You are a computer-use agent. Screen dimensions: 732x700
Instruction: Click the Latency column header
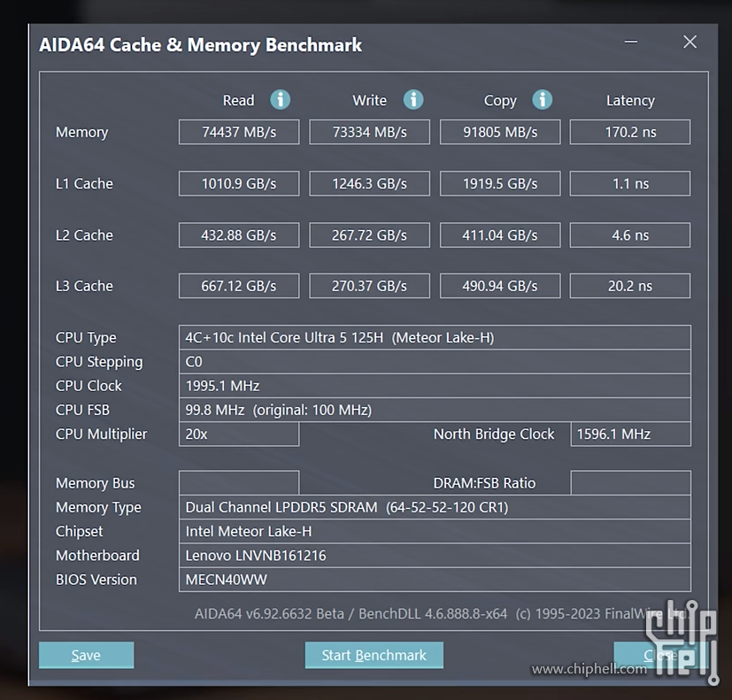click(x=631, y=101)
